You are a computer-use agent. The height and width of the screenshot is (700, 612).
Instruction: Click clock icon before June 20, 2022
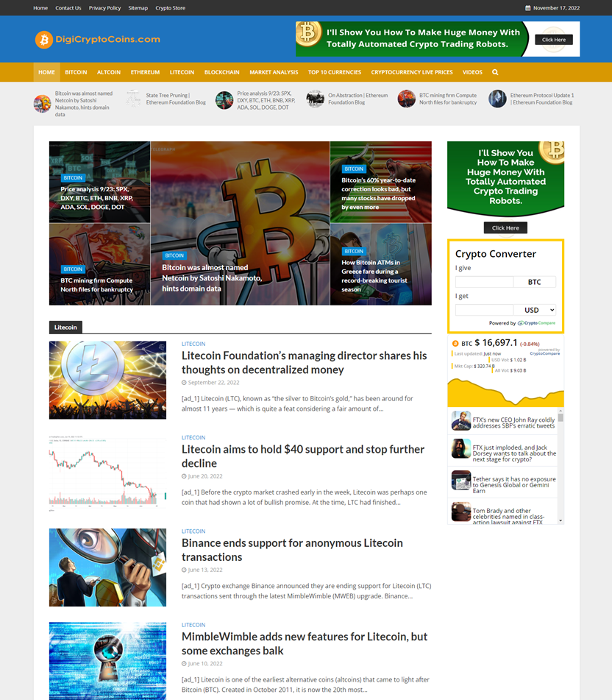tap(184, 476)
